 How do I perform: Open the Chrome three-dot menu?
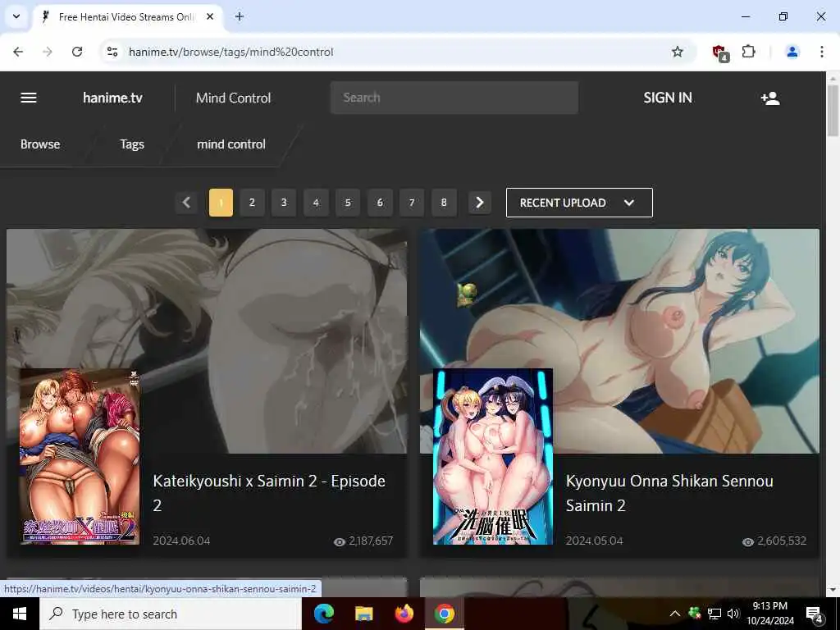point(822,52)
